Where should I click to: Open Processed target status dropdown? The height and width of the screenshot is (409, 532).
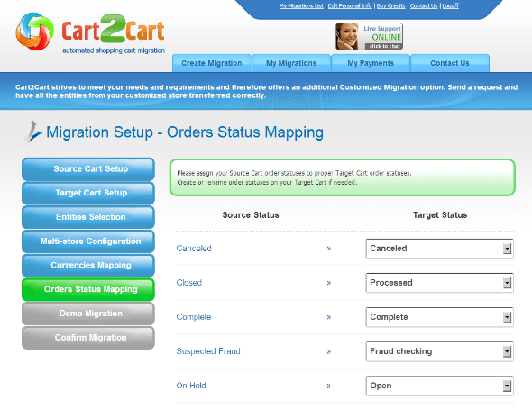pyautogui.click(x=439, y=283)
